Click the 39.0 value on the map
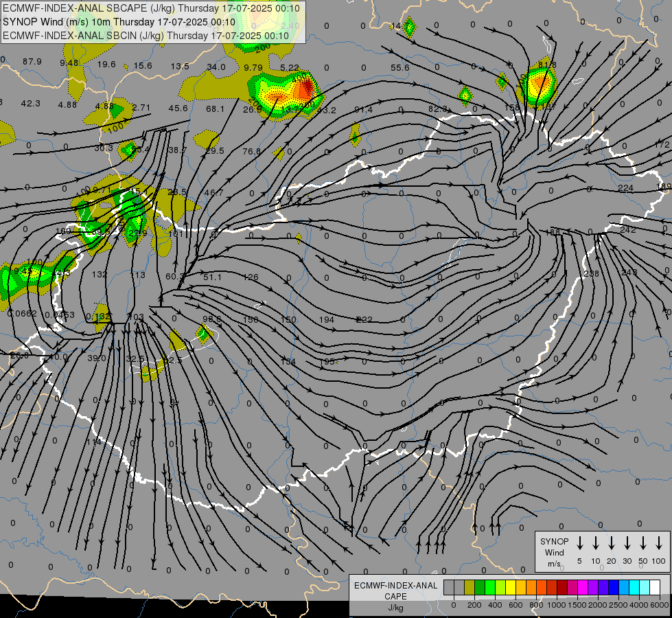 click(x=96, y=358)
